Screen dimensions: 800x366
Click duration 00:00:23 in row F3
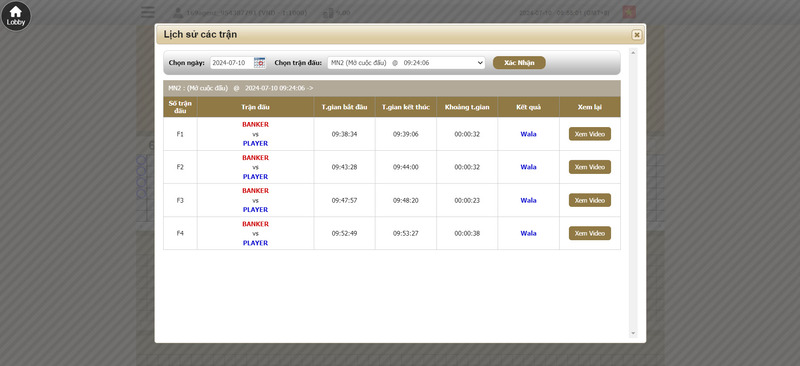[467, 200]
